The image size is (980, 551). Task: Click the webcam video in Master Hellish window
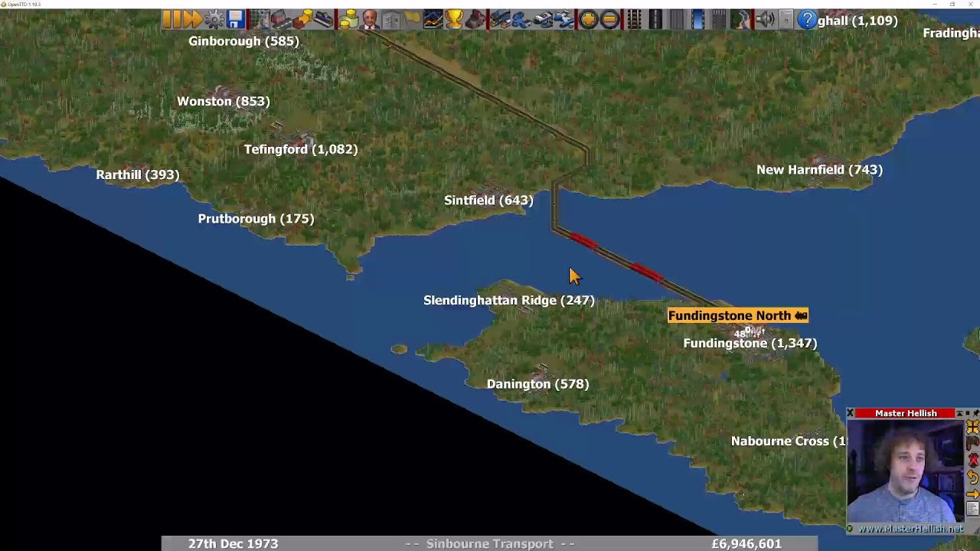(906, 471)
